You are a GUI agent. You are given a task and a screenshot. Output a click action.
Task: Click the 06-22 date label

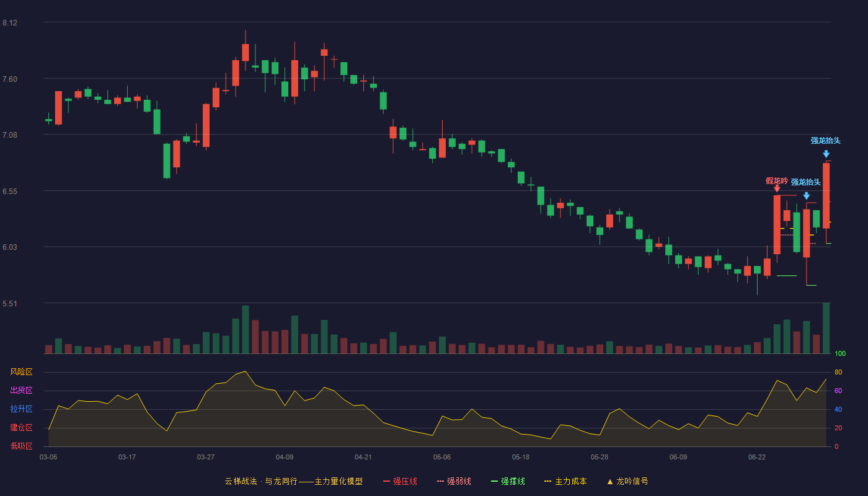[x=757, y=457]
